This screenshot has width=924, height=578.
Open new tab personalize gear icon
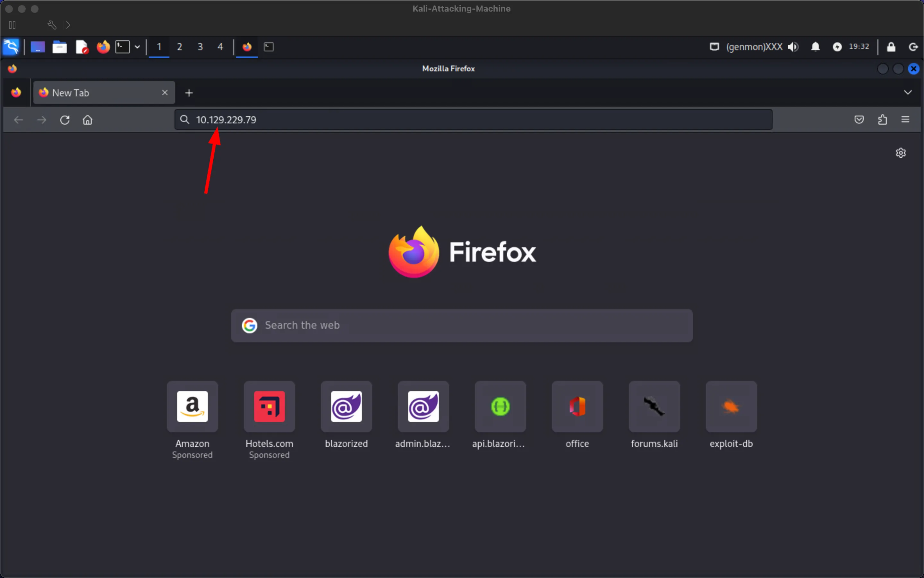[x=901, y=153]
